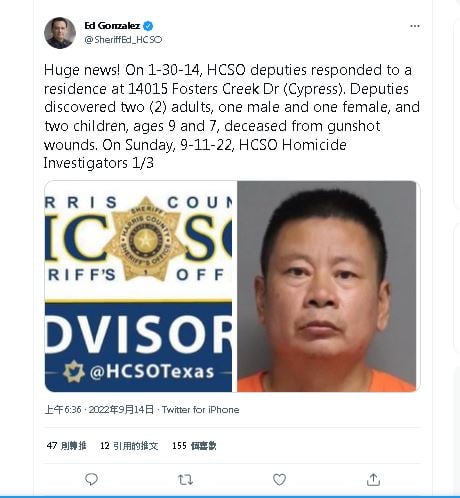Screen dimensions: 460x498
Task: Open Ed Gonzalez's profile avatar
Action: [x=60, y=33]
